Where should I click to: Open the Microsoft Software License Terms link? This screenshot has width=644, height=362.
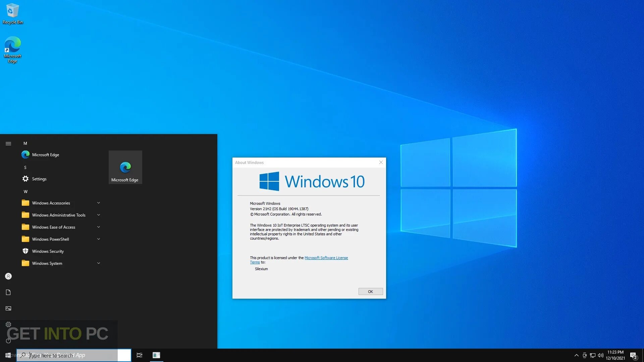(326, 258)
